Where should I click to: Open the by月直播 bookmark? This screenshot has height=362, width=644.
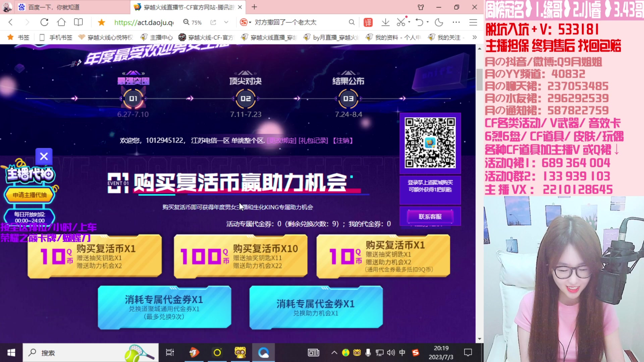point(331,37)
